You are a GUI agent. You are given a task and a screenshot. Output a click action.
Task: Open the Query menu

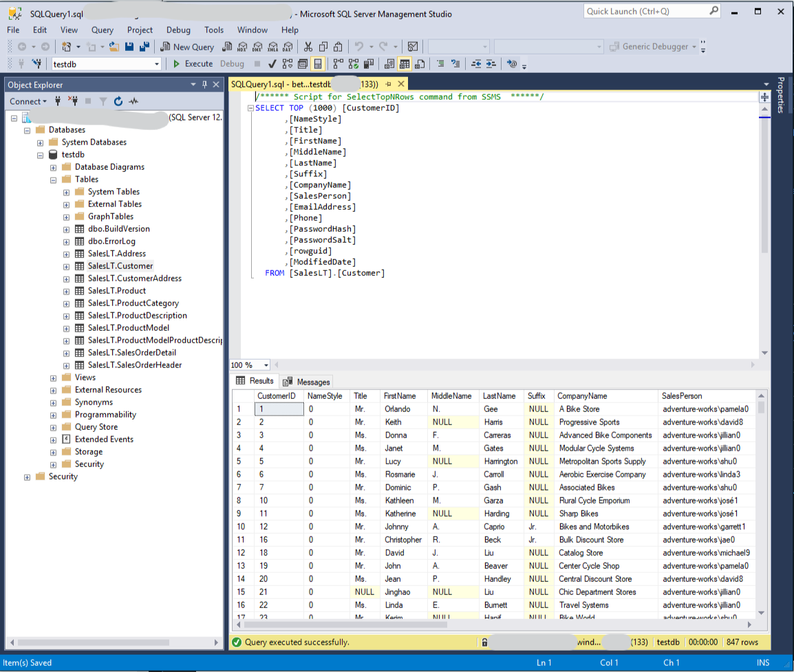[x=102, y=30]
